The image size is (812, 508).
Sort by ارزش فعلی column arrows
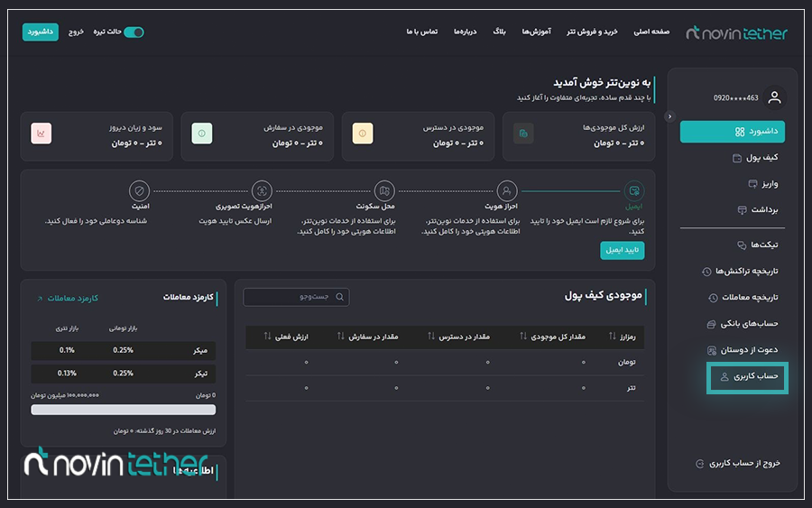268,336
